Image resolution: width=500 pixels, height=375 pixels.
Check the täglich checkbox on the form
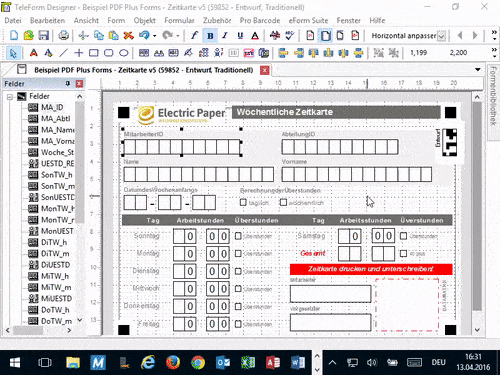[x=243, y=202]
